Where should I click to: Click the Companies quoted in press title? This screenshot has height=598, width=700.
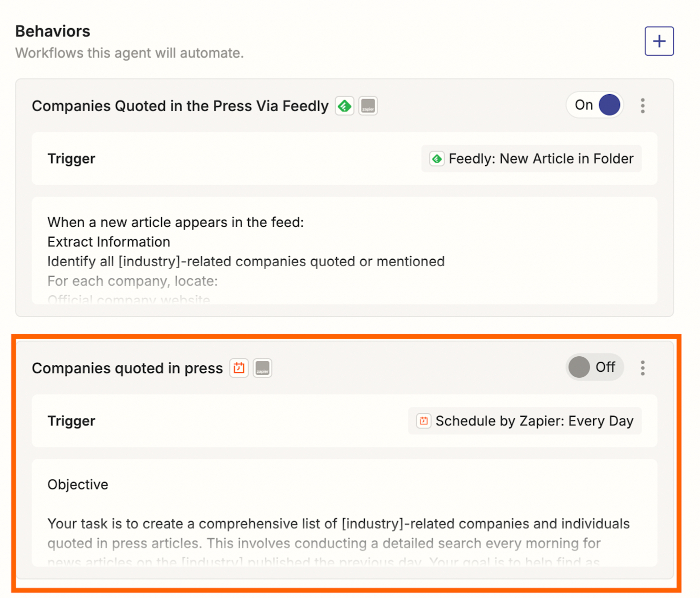coord(127,368)
